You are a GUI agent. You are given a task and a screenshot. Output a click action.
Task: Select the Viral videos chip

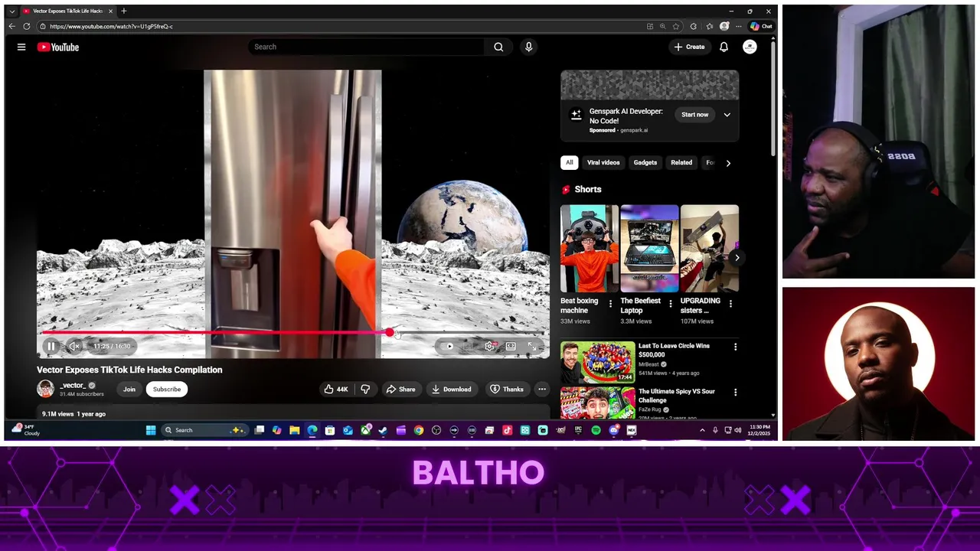[603, 162]
